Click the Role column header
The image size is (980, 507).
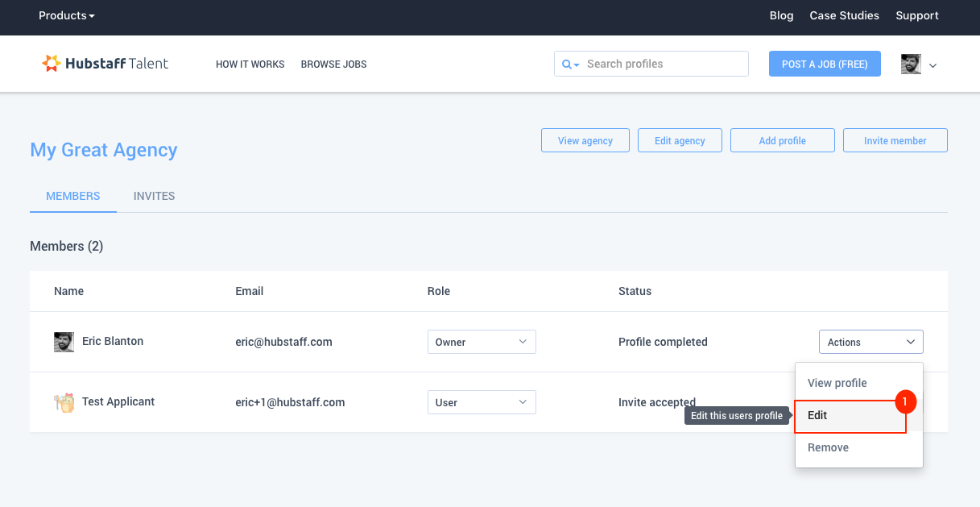[439, 291]
